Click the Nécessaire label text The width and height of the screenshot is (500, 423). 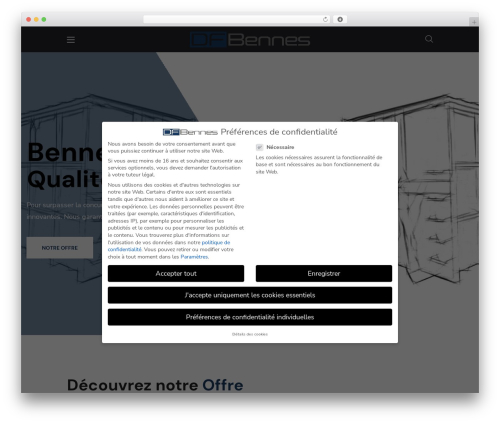[280, 147]
